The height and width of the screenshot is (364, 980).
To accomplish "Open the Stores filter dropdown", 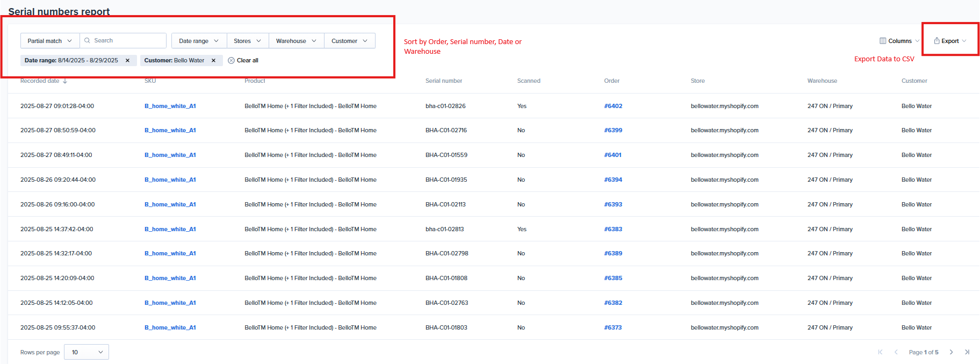I will point(247,41).
